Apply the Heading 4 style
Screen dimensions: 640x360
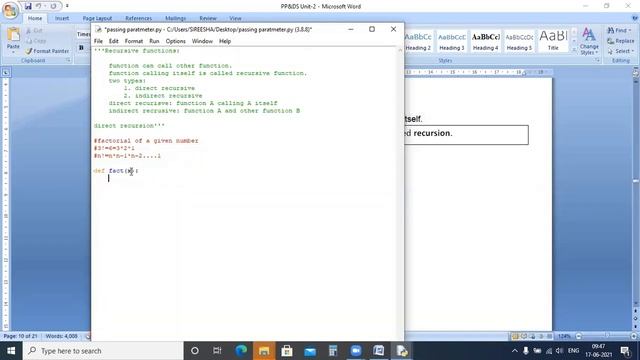tap(485, 41)
